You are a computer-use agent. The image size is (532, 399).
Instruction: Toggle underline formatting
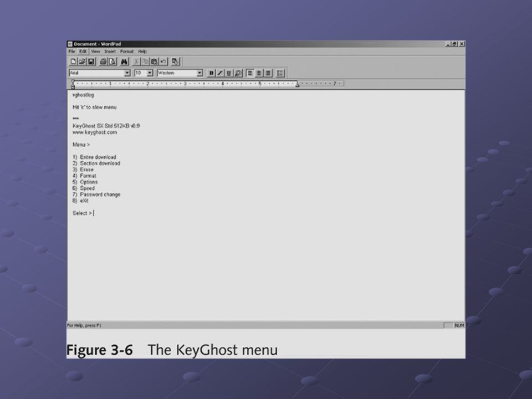click(x=229, y=73)
